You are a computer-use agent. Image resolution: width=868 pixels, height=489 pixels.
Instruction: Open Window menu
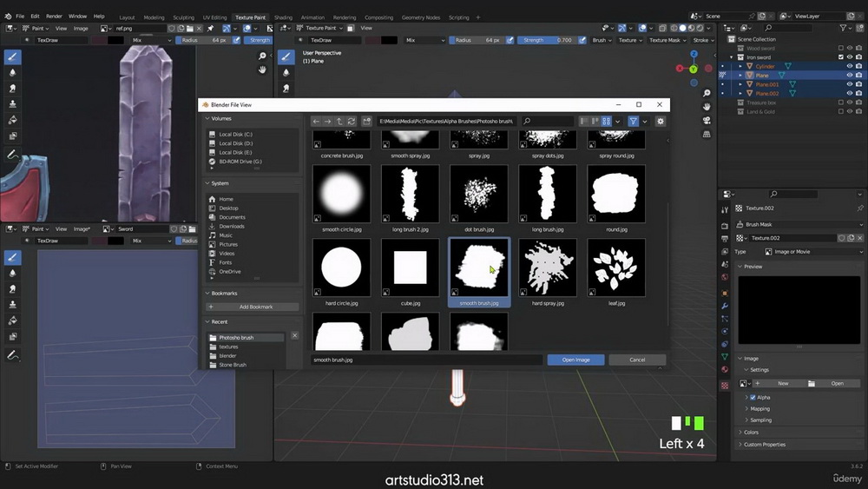77,16
